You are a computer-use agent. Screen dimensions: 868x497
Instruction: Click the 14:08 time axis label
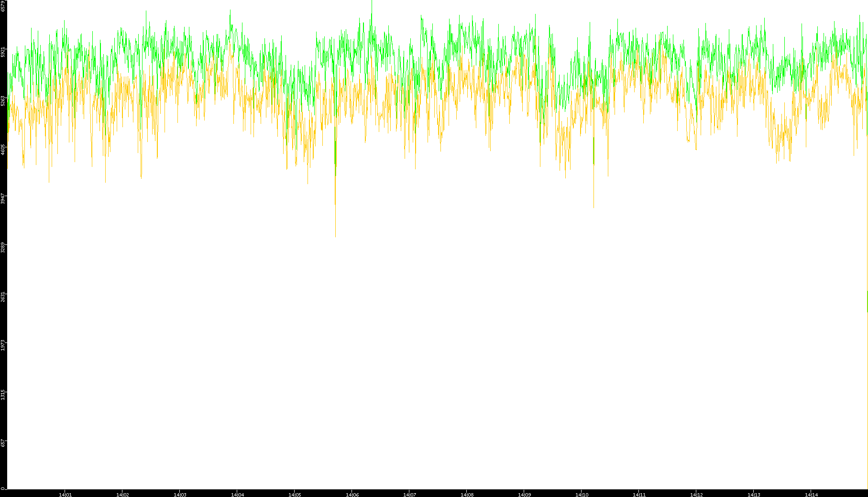[467, 495]
